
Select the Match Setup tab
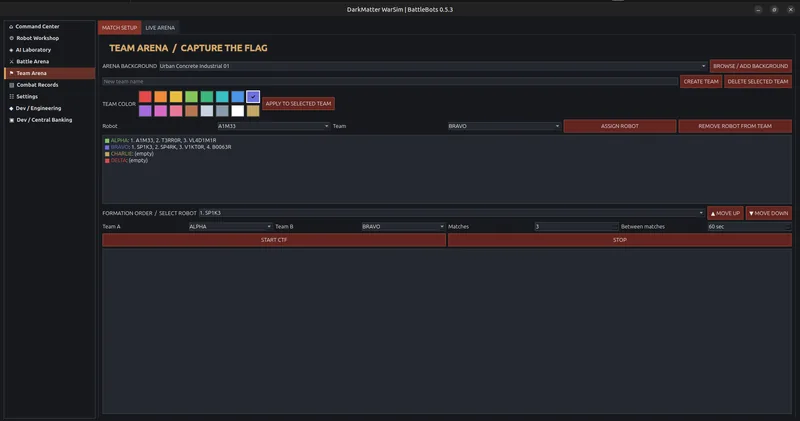point(119,28)
